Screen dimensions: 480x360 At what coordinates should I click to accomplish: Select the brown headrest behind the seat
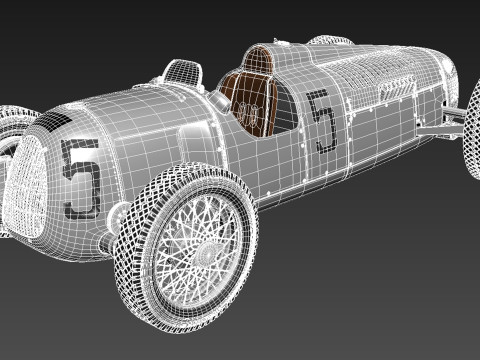[x=258, y=60]
